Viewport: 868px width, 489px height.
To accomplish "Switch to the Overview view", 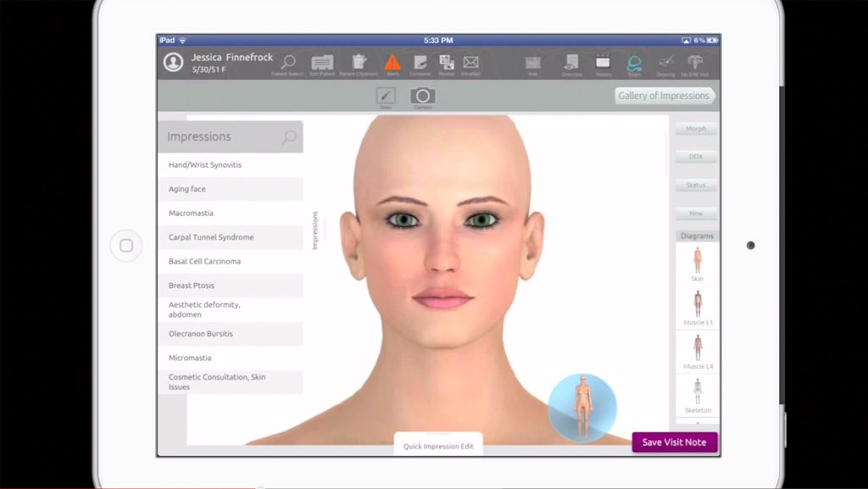I will (571, 62).
